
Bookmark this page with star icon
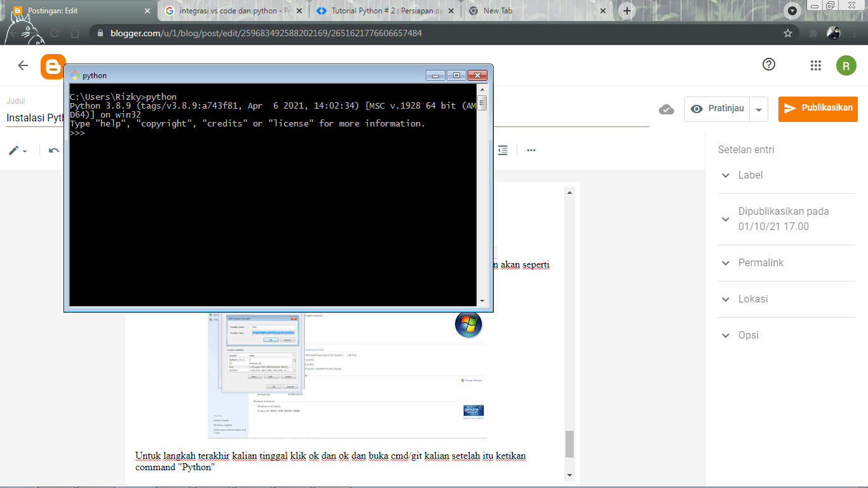788,33
